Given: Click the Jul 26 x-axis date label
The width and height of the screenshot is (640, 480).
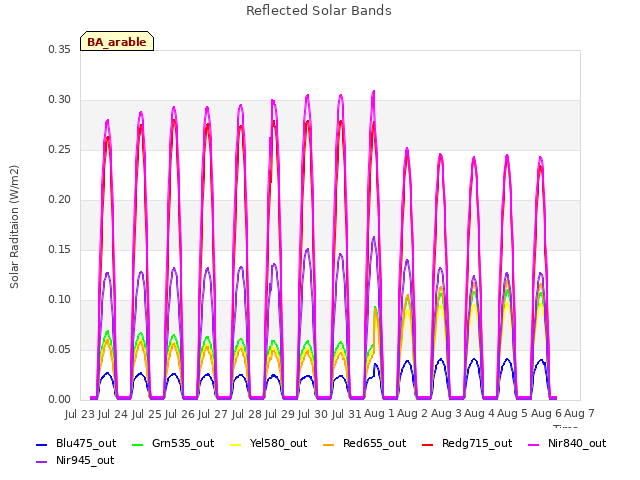Looking at the screenshot, I should pyautogui.click(x=180, y=414).
